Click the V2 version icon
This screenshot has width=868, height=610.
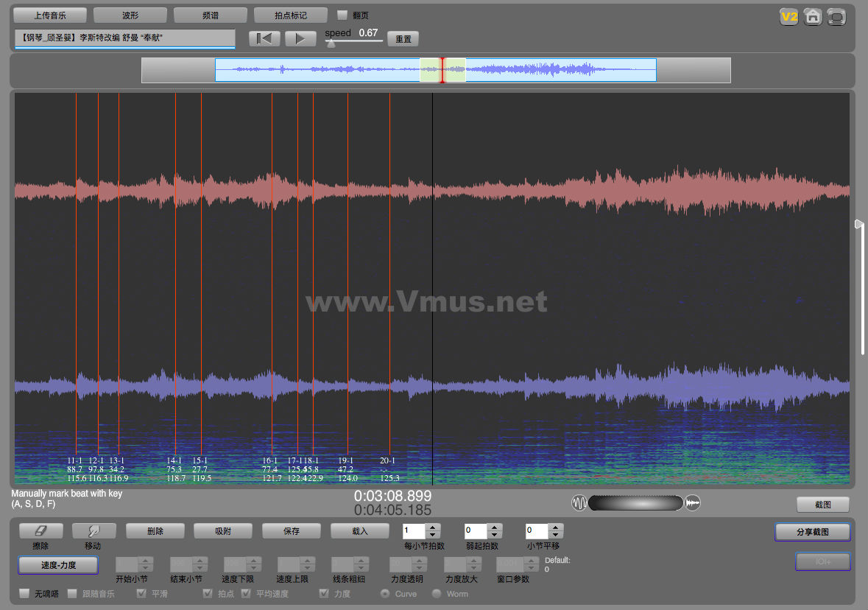click(x=789, y=17)
